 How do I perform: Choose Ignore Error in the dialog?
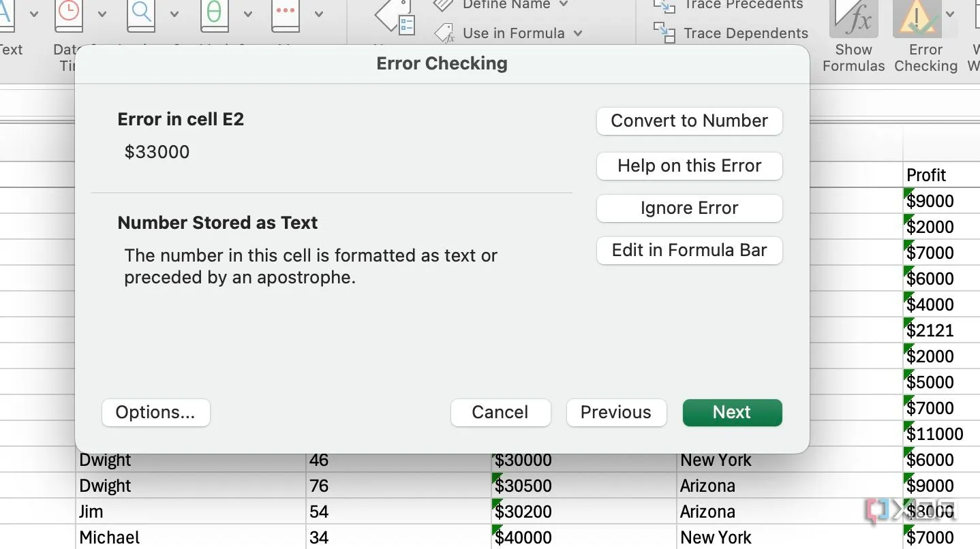689,208
